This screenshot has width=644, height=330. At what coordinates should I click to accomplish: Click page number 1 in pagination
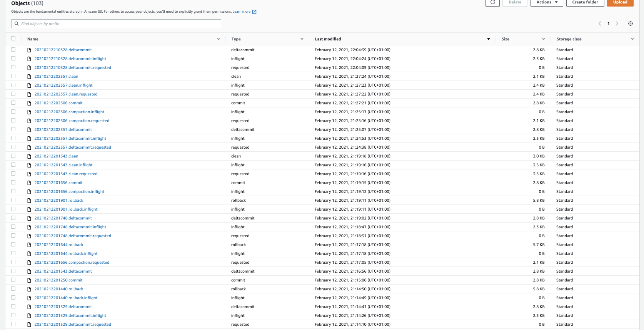[x=609, y=23]
